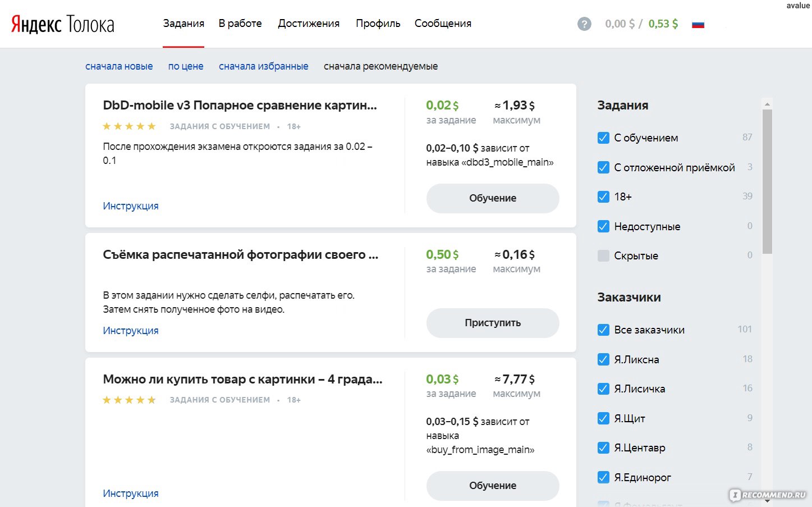Uncheck the Недоступные checkbox

(603, 226)
